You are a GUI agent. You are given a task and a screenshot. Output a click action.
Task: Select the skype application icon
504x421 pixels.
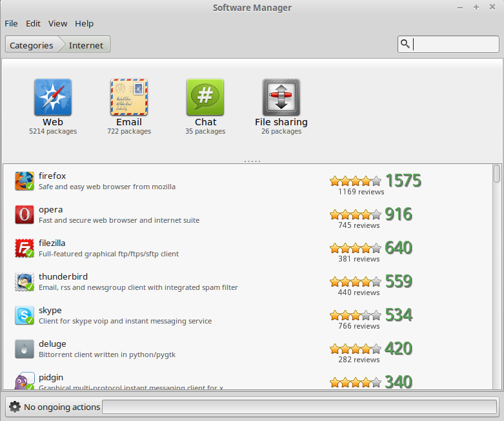point(25,316)
